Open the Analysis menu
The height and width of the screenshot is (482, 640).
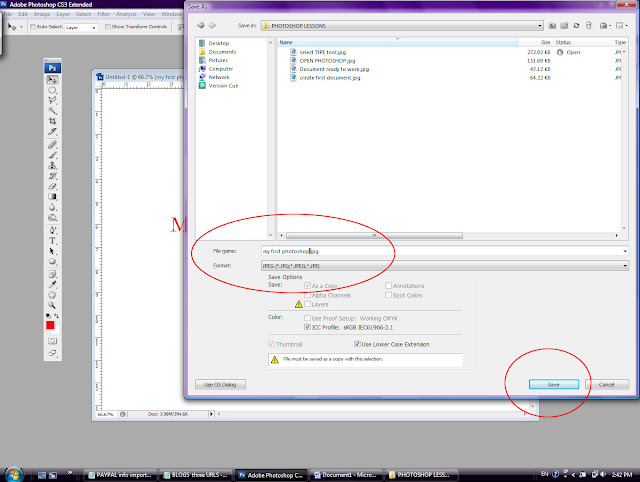pyautogui.click(x=126, y=14)
